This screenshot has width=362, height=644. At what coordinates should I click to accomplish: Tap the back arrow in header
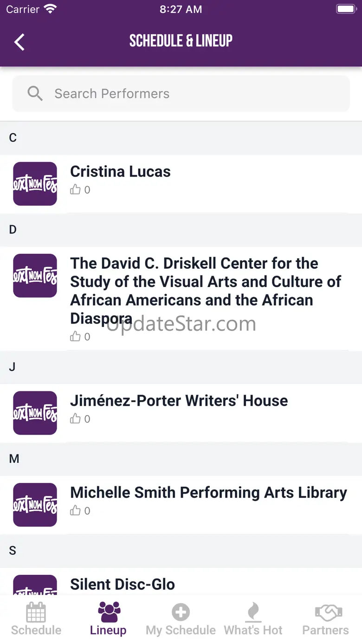pos(19,42)
